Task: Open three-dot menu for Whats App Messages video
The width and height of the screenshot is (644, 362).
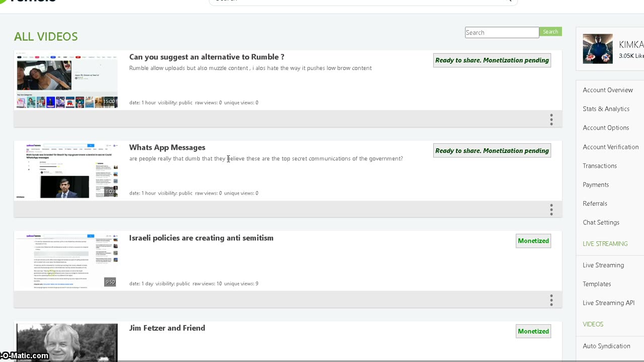Action: (551, 210)
